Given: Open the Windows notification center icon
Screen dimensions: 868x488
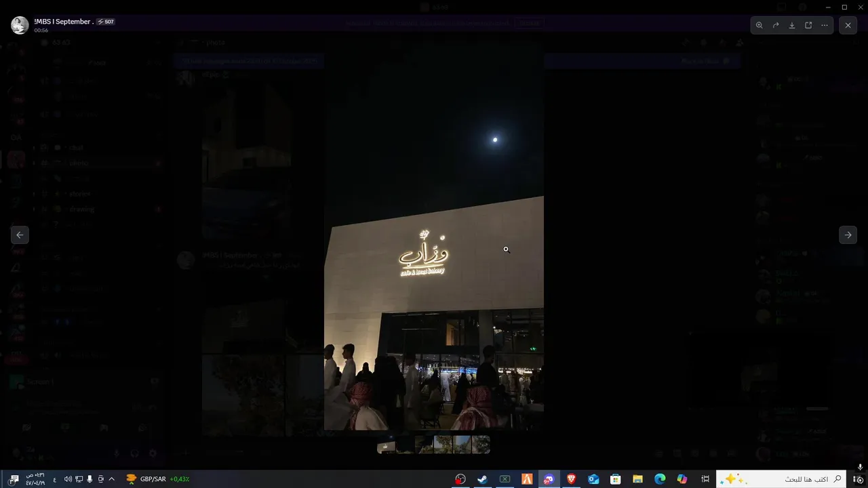Looking at the screenshot, I should [14, 479].
